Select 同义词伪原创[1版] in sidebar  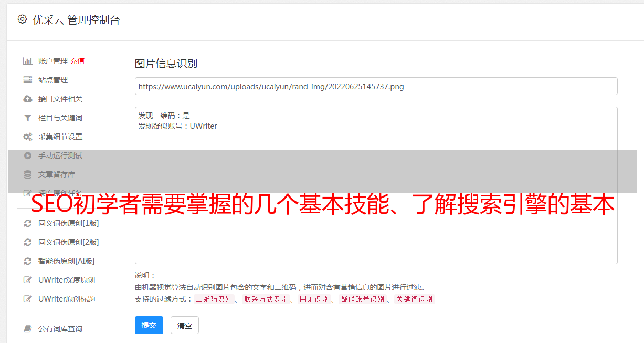69,223
